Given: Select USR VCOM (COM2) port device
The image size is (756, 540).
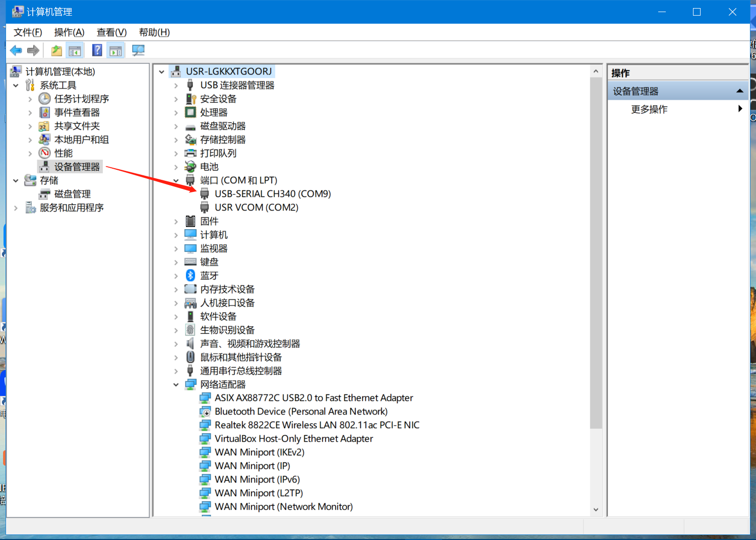Looking at the screenshot, I should pos(256,208).
